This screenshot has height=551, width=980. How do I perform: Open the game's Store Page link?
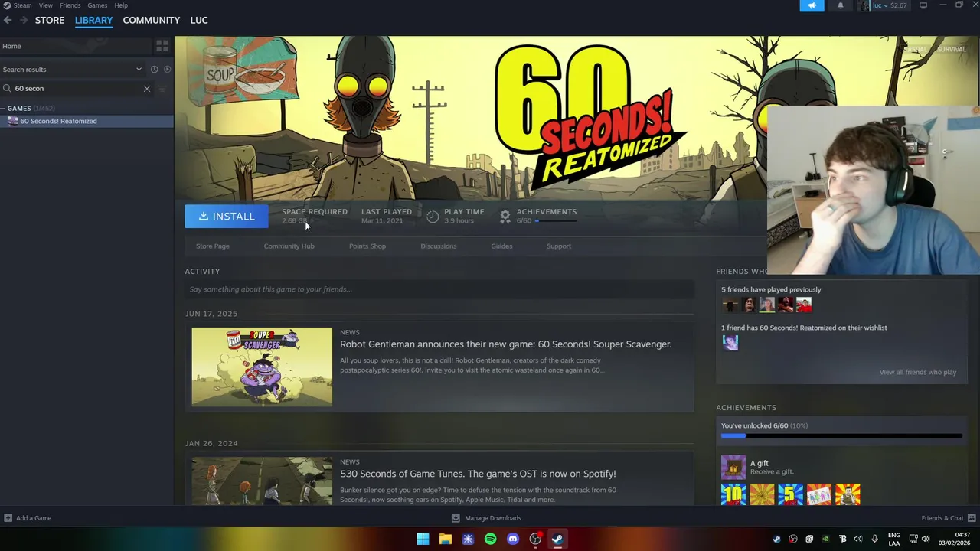tap(213, 246)
